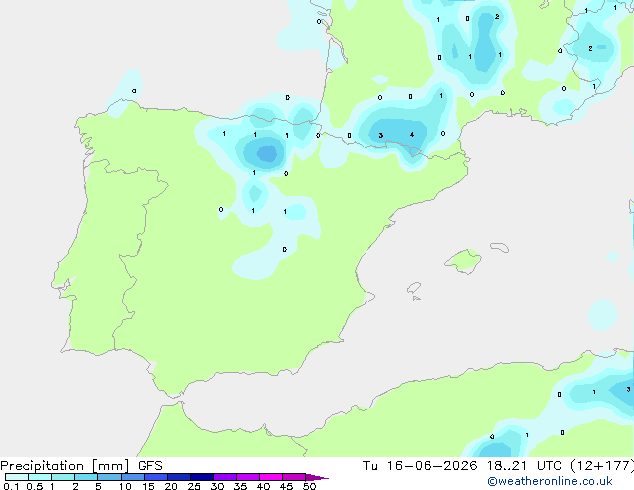Click the 0.5–1 mm legend color box
This screenshot has height=490, width=634.
pos(40,477)
